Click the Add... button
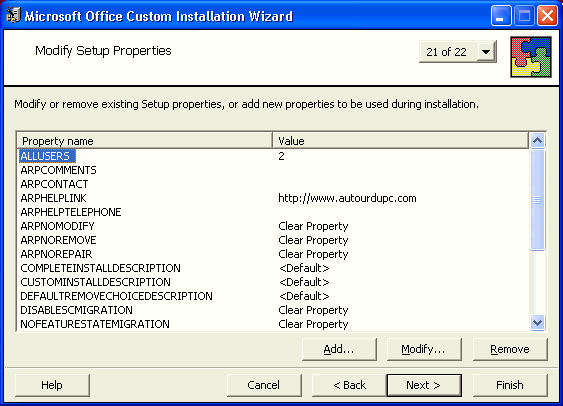This screenshot has width=563, height=406. pos(339,349)
